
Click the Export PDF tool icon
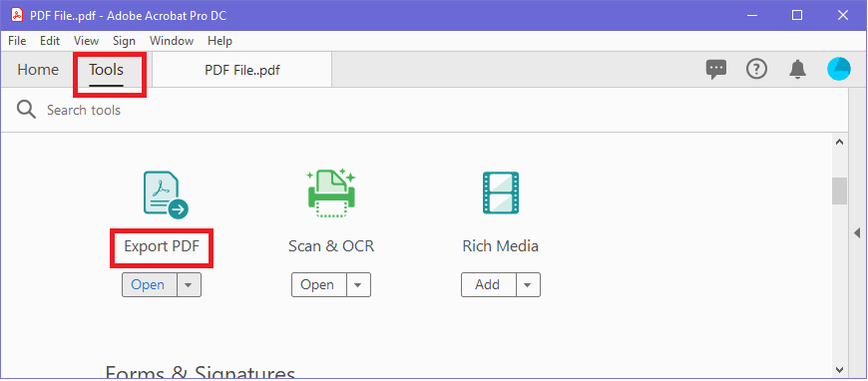click(x=166, y=194)
